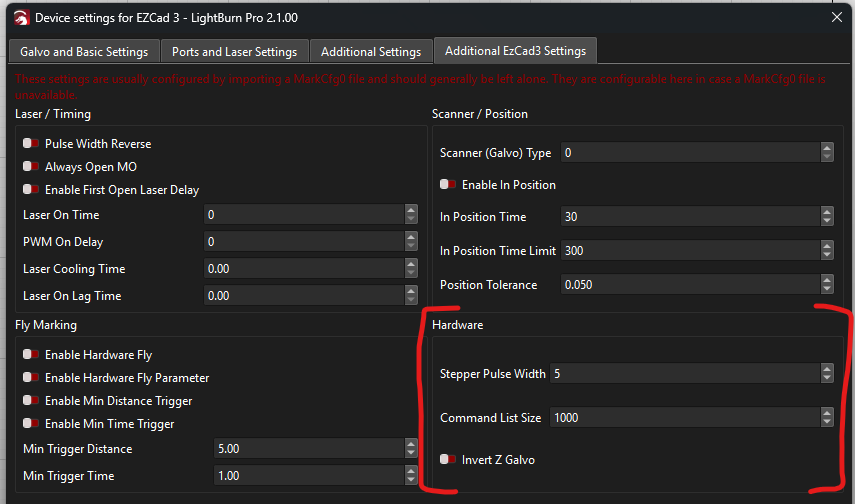The image size is (855, 504).
Task: Toggle Enable In Position switch
Action: pos(448,184)
